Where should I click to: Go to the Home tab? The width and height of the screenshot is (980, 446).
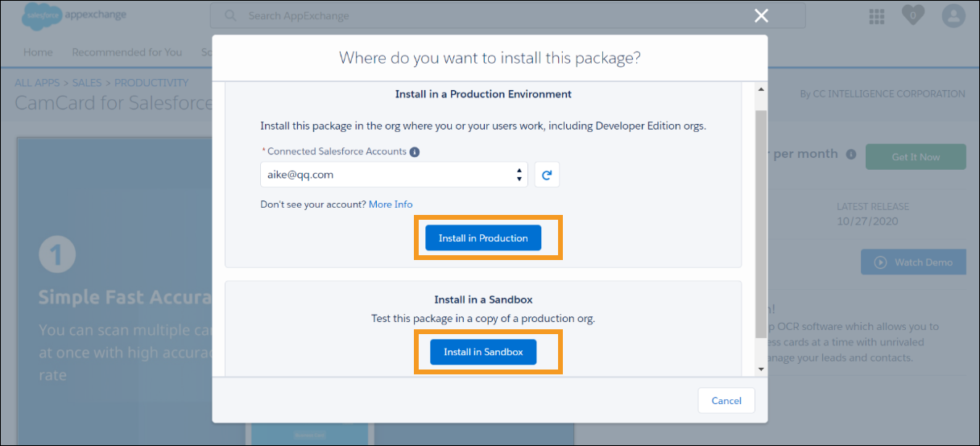(x=38, y=52)
